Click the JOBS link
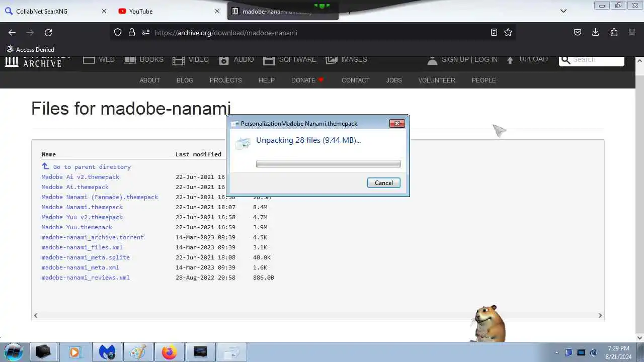 coord(394,80)
